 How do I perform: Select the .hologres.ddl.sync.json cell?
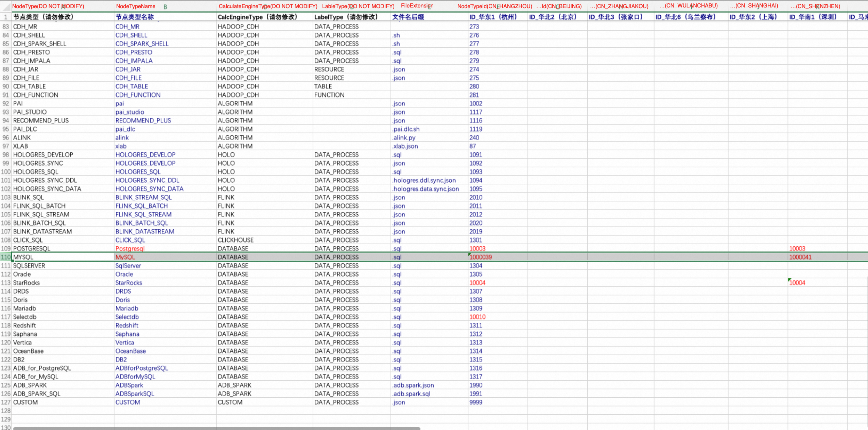pos(429,180)
